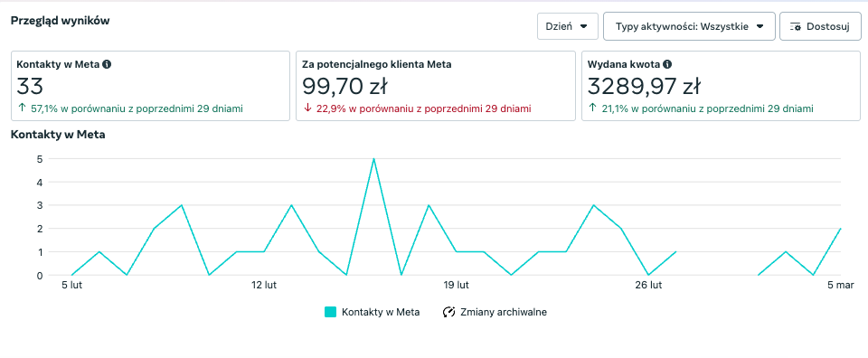The width and height of the screenshot is (868, 358).
Task: Click the 21,1% comparison text
Action: tap(707, 109)
